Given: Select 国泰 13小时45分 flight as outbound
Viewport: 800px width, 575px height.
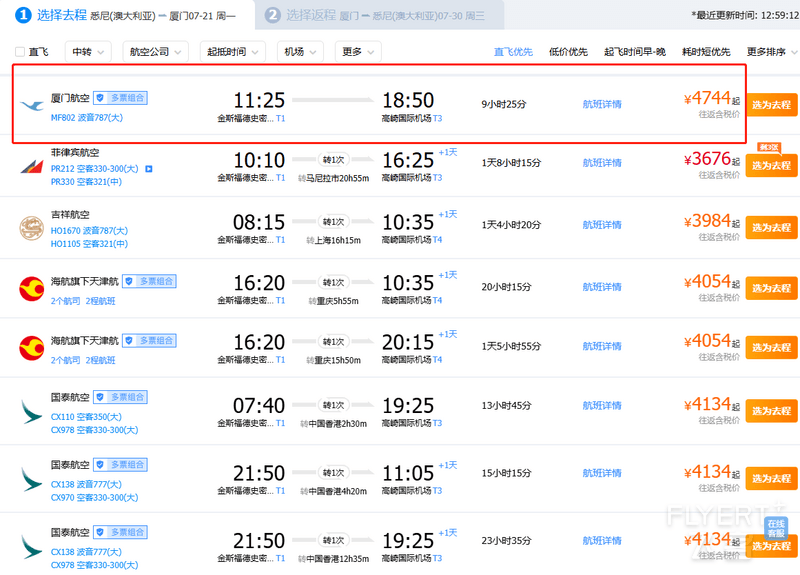Looking at the screenshot, I should pyautogui.click(x=771, y=411).
